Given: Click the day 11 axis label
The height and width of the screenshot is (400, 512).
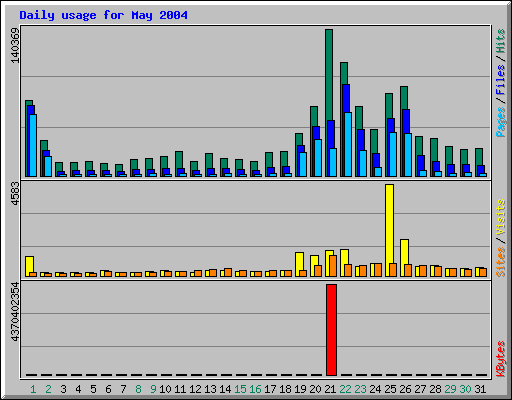Looking at the screenshot, I should point(180,389).
